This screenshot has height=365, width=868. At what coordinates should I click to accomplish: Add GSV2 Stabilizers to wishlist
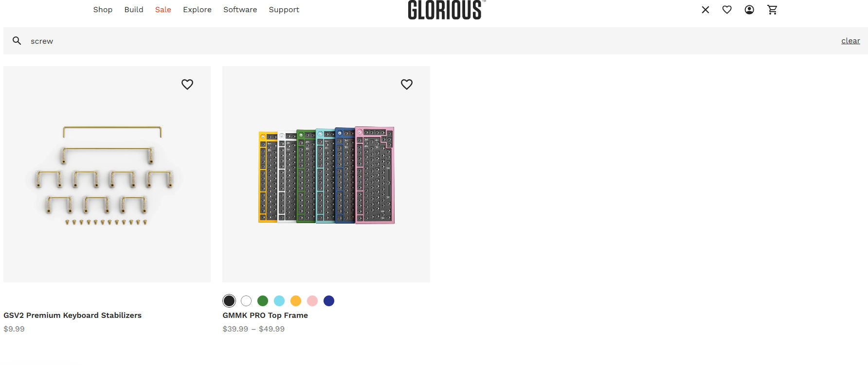click(187, 85)
